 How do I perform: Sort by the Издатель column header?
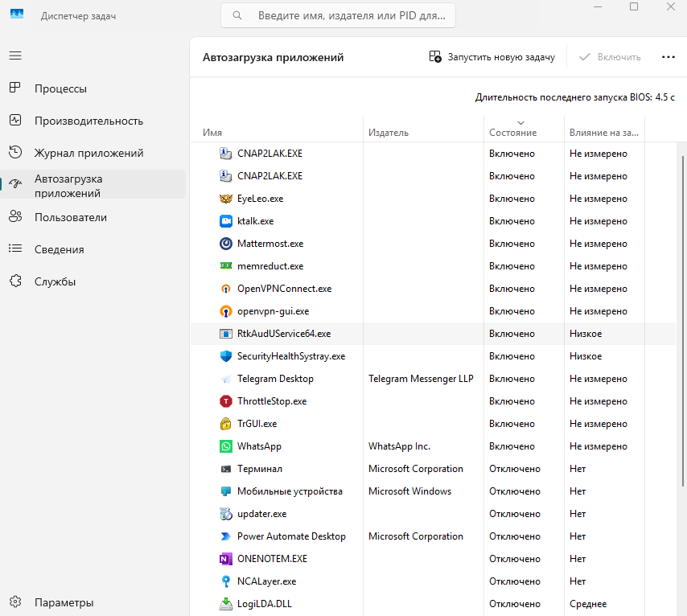[x=389, y=133]
